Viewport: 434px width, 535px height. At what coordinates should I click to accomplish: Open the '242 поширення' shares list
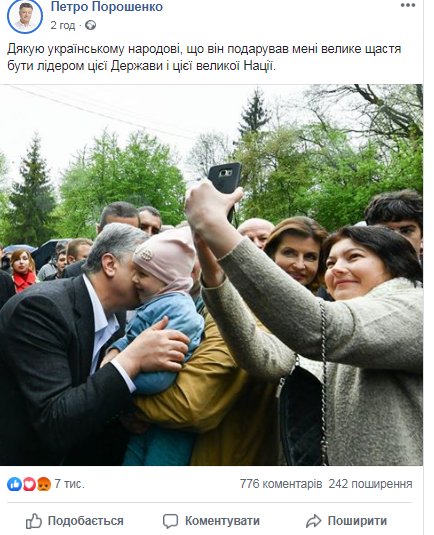pyautogui.click(x=370, y=484)
